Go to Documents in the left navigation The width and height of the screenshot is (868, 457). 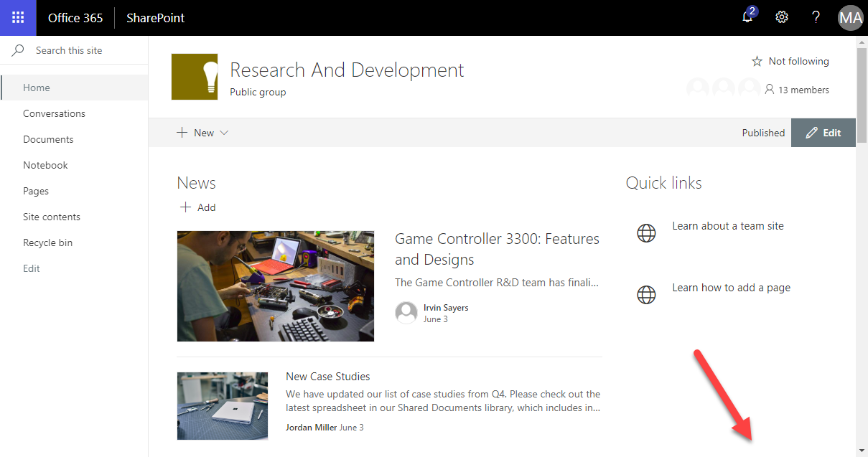click(48, 139)
